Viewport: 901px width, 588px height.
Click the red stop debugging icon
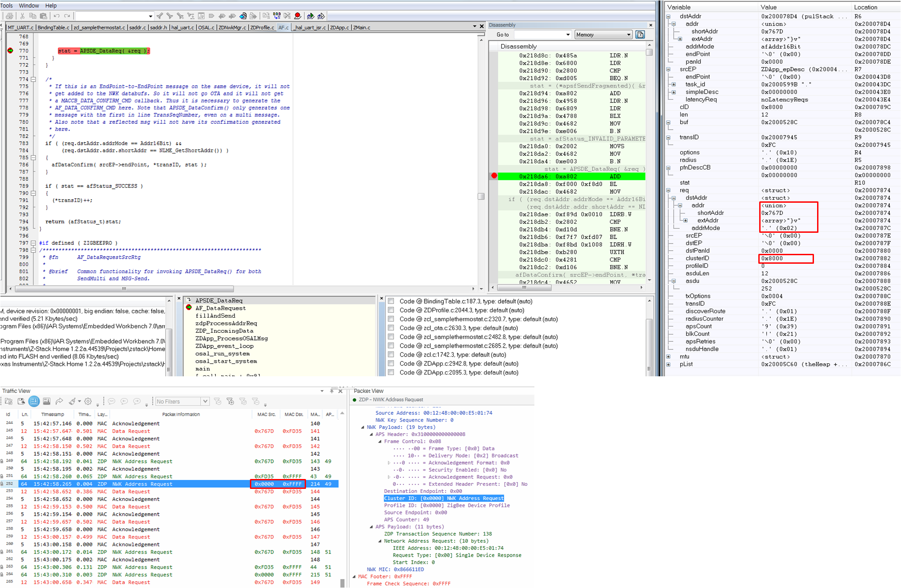pyautogui.click(x=297, y=16)
